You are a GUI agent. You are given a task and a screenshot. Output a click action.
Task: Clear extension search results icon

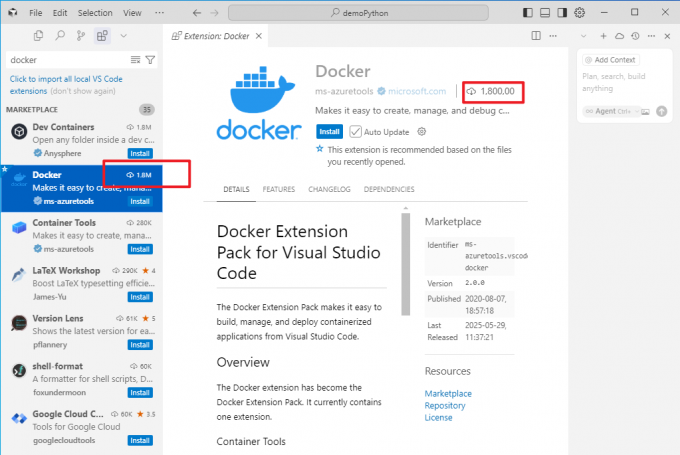[135, 60]
